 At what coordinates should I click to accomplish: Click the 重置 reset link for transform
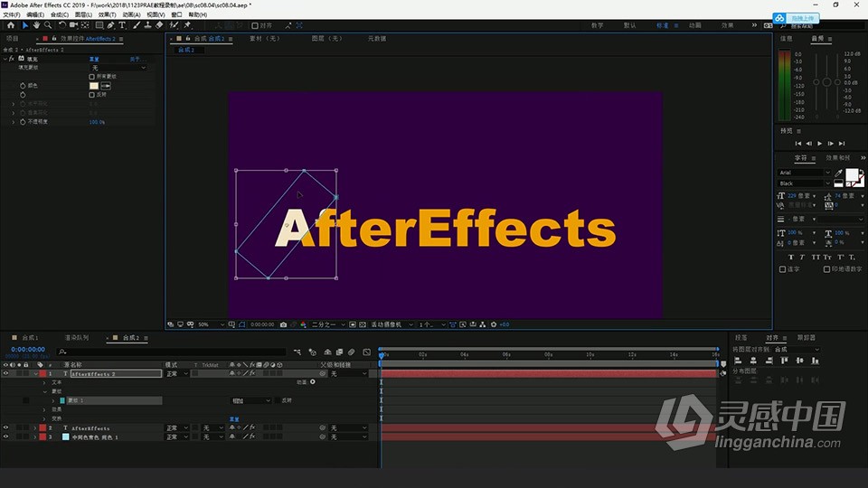[x=234, y=418]
